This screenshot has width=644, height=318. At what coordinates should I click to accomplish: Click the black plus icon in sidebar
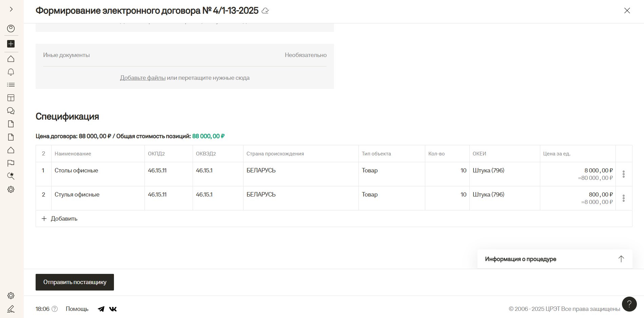(x=11, y=44)
